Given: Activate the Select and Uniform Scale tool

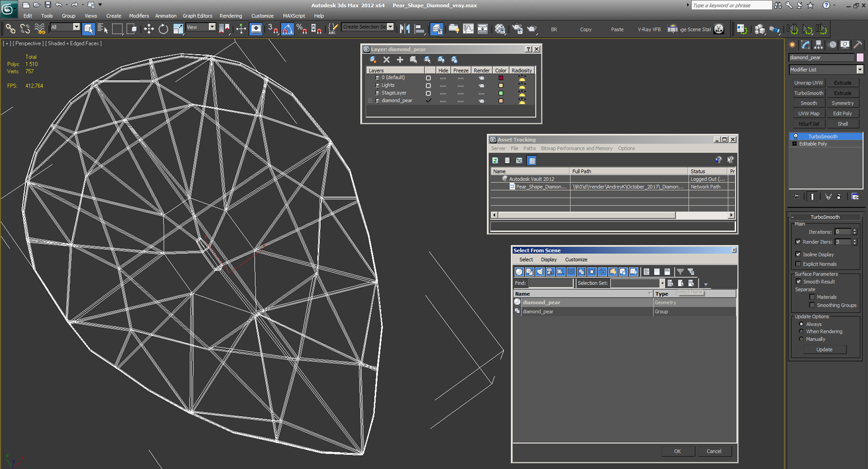Looking at the screenshot, I should (178, 29).
